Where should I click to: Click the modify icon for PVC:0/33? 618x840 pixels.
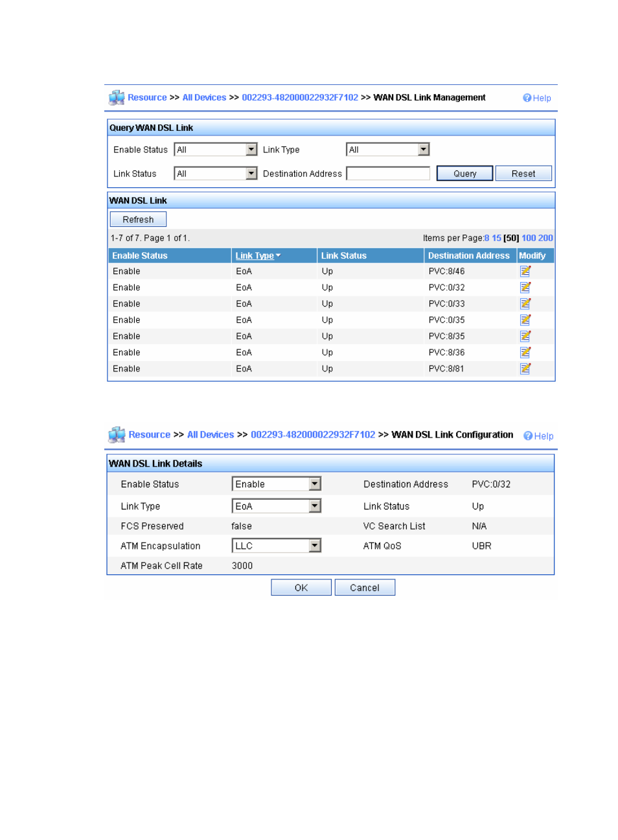(x=525, y=303)
